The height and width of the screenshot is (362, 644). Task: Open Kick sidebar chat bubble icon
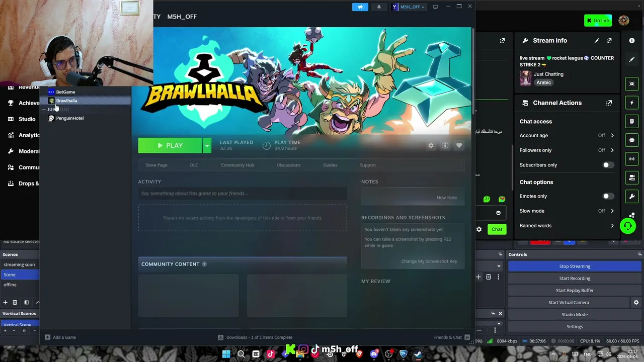[632, 140]
